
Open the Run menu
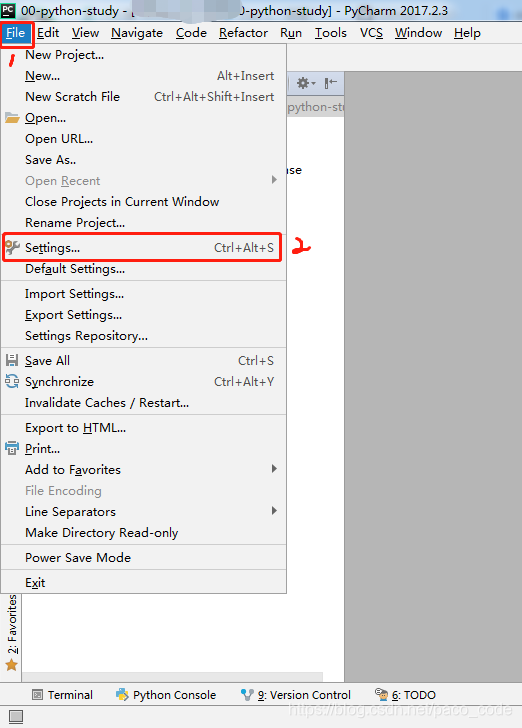point(291,33)
